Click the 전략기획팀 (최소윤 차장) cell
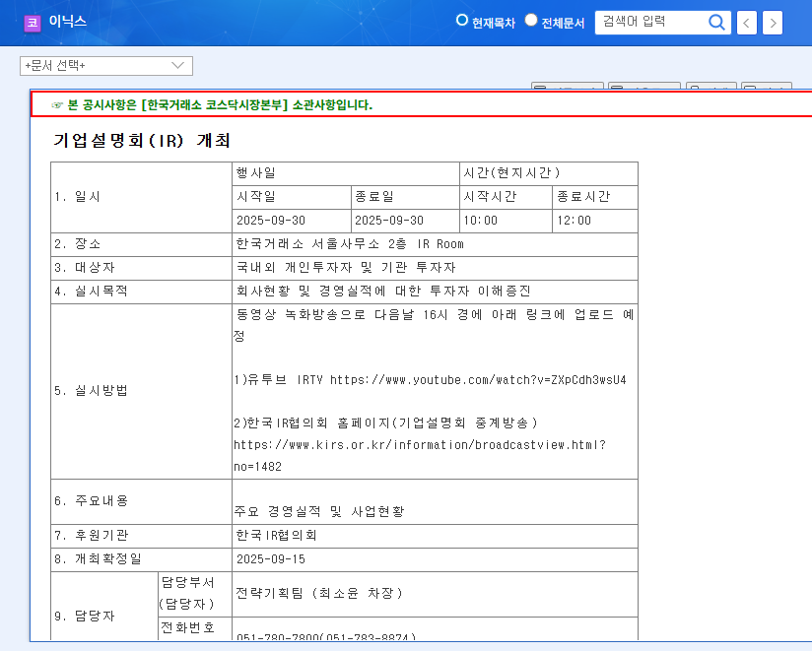This screenshot has width=812, height=651. [x=435, y=594]
